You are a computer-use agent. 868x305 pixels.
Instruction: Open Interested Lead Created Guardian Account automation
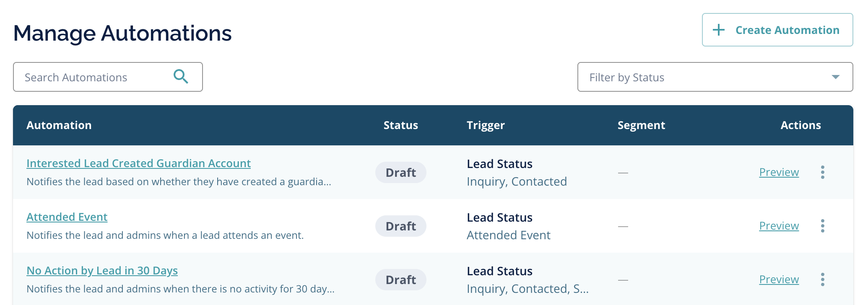coord(138,163)
